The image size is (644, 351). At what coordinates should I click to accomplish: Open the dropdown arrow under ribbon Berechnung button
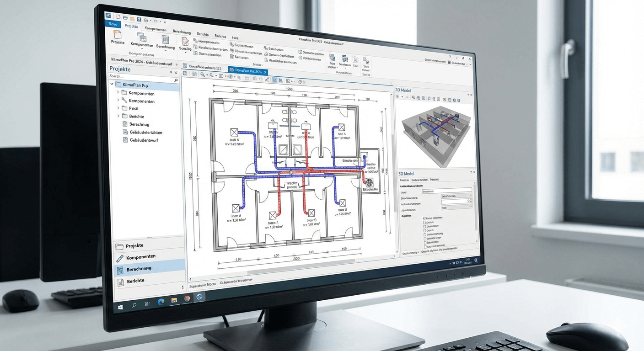click(165, 51)
